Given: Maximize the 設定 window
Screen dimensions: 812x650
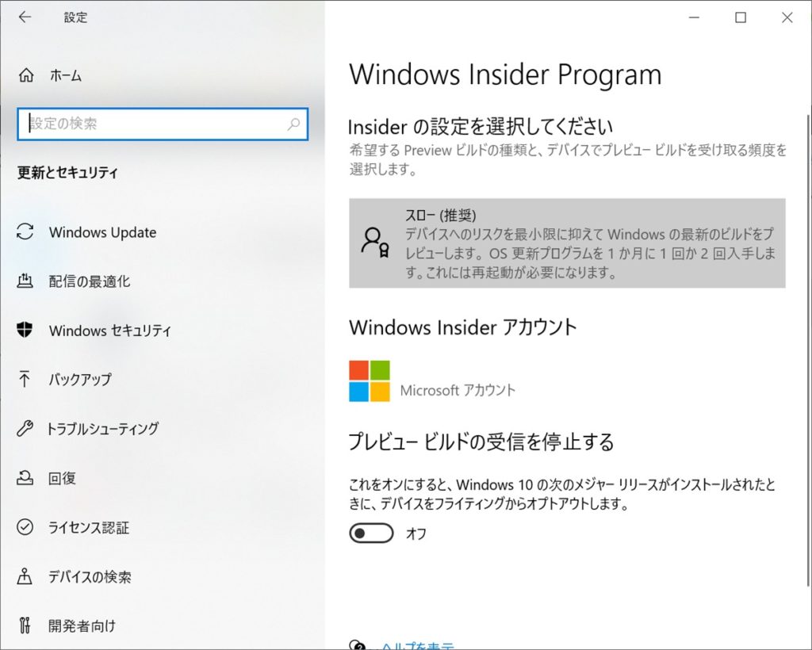Looking at the screenshot, I should [x=741, y=17].
